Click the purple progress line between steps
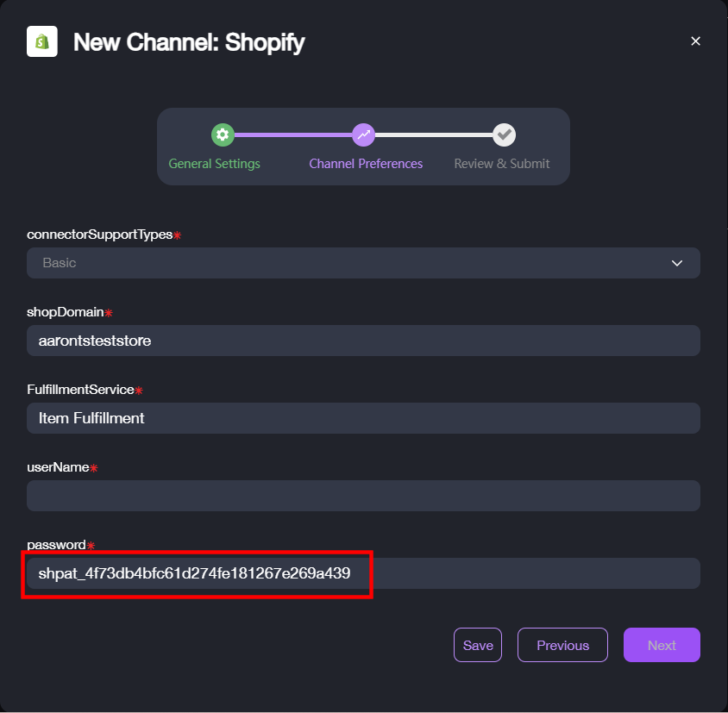 point(293,134)
